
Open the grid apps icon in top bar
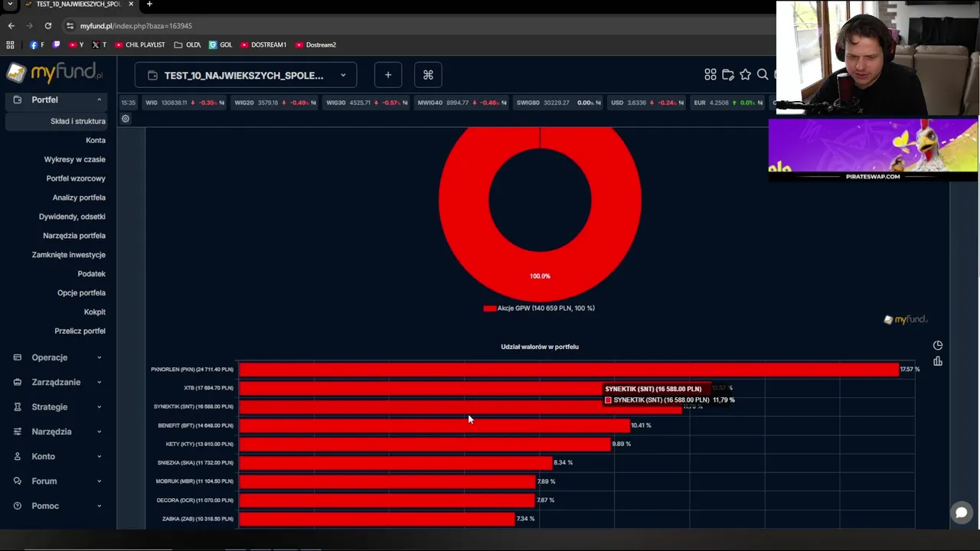pos(710,75)
